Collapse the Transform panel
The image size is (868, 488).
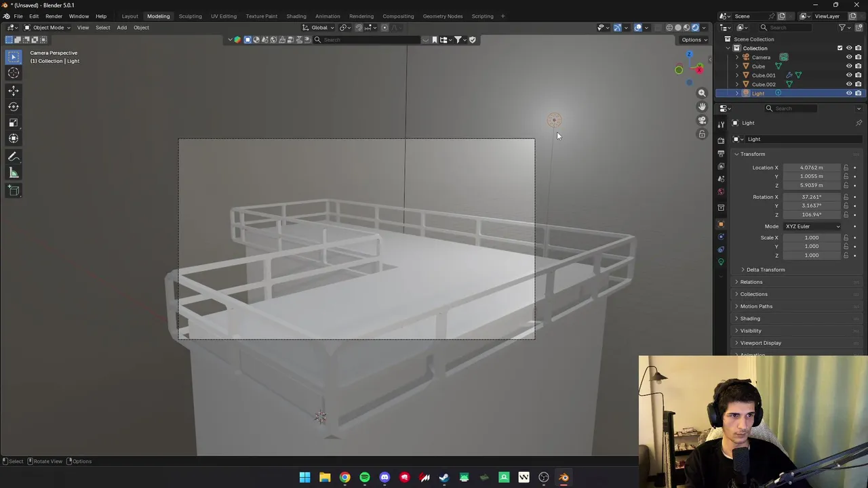752,154
